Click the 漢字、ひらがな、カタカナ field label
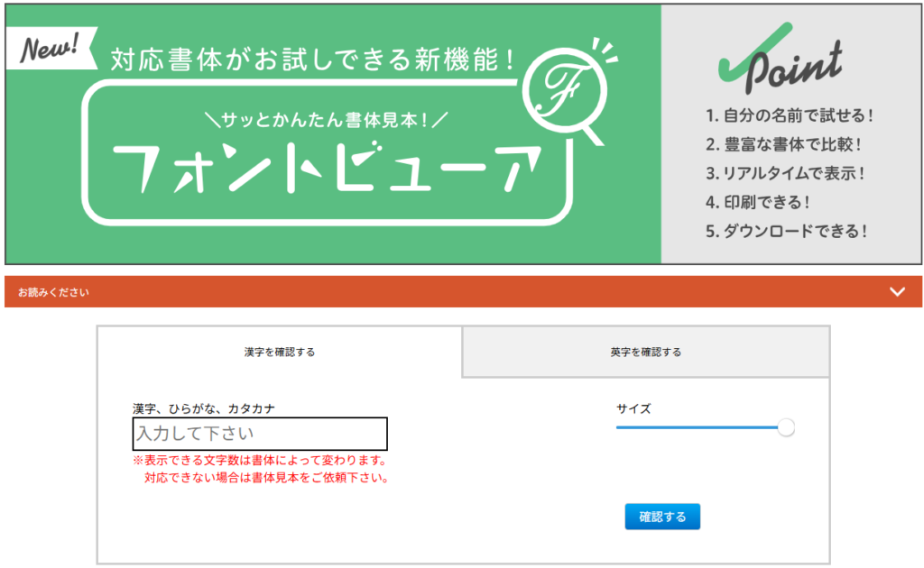Image resolution: width=924 pixels, height=568 pixels. (204, 408)
